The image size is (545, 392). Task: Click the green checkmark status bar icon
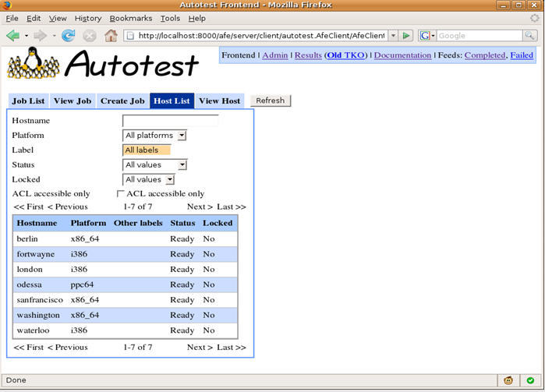pos(530,380)
